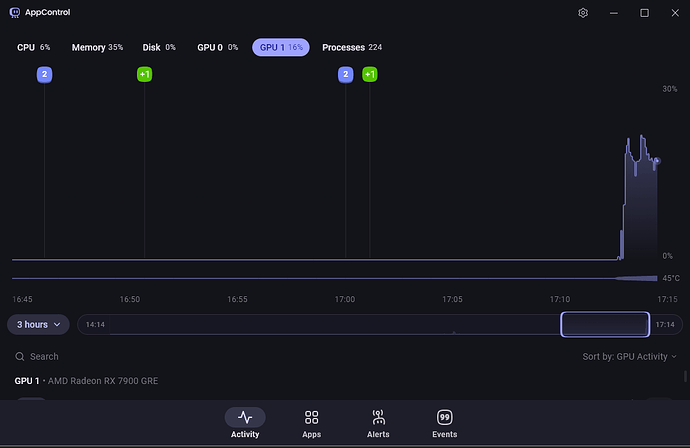The height and width of the screenshot is (448, 690).
Task: Switch to the Memory 35% tab
Action: click(97, 47)
